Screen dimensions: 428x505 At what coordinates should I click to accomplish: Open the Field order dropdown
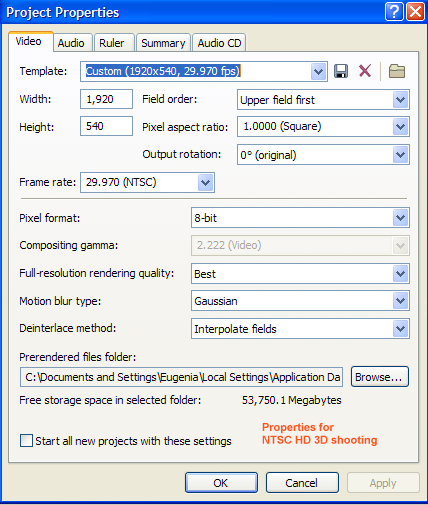[x=400, y=99]
